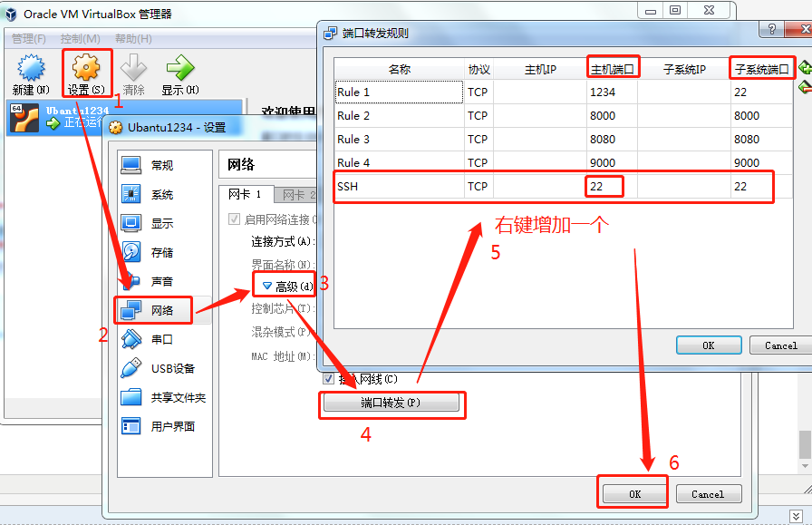The width and height of the screenshot is (812, 525).
Task: Click guest port 22 cell of SSH rule
Action: (x=761, y=187)
